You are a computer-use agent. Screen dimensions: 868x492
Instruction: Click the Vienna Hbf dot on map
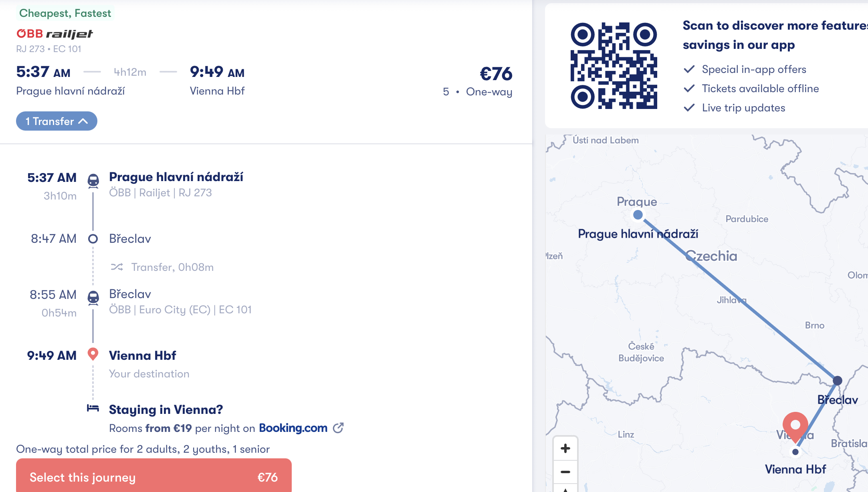tap(795, 452)
